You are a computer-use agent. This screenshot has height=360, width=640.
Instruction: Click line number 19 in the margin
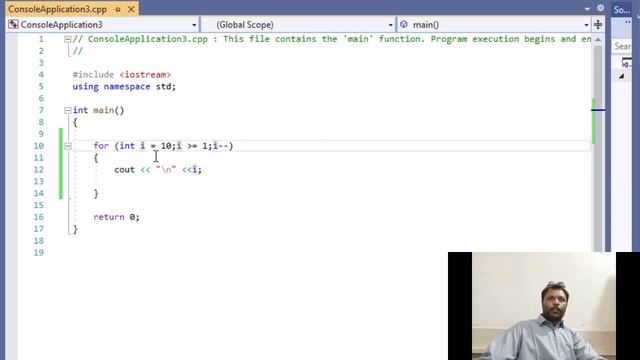tap(39, 253)
